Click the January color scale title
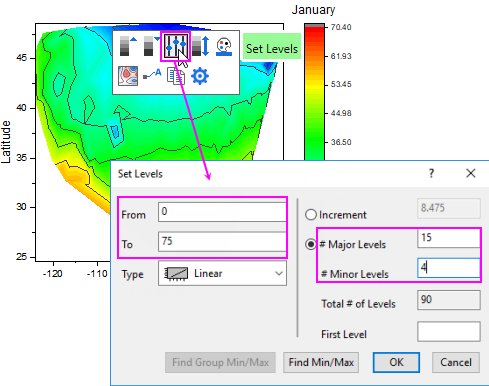Image resolution: width=489 pixels, height=386 pixels. pos(313,10)
